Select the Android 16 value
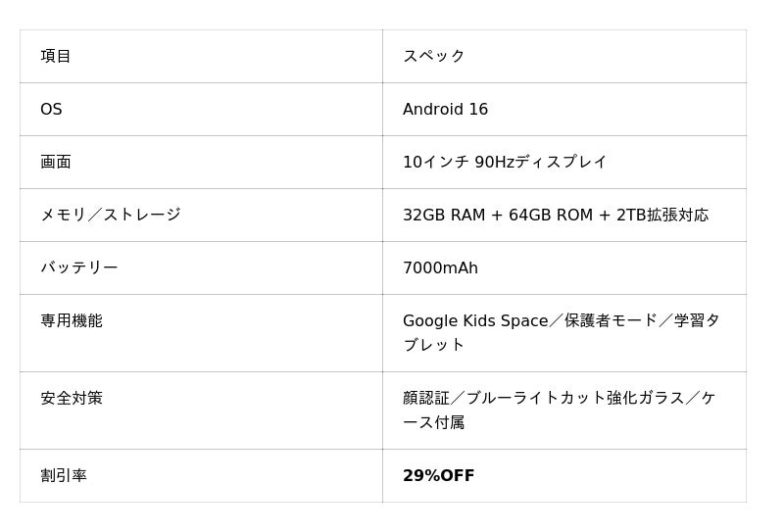Viewport: 784px width, 532px height. coord(445,109)
